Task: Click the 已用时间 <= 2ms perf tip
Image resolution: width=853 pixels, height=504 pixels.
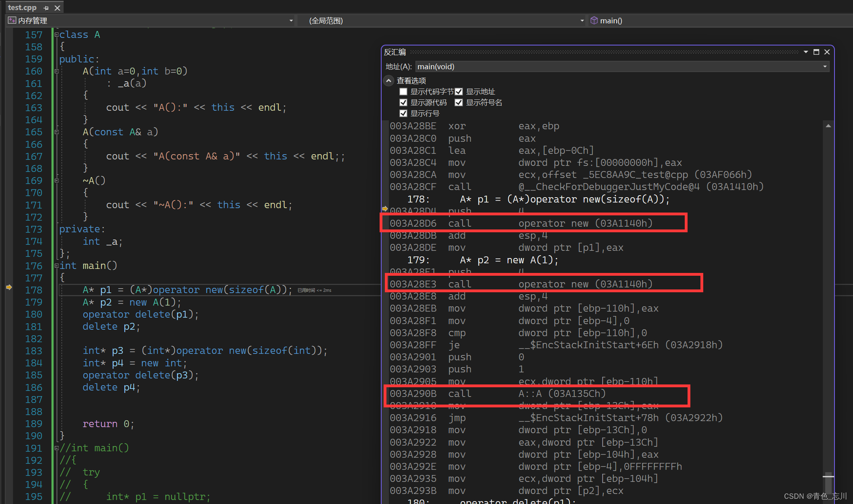Action: coord(314,290)
